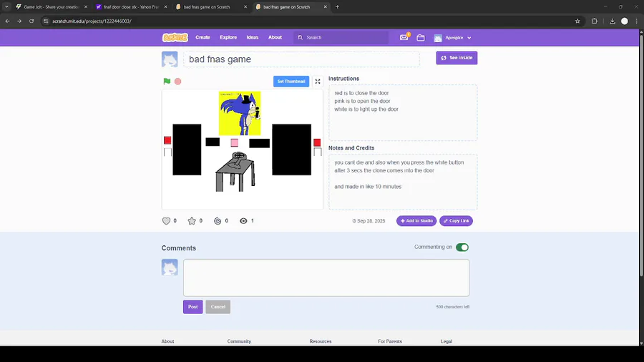The height and width of the screenshot is (362, 644).
Task: Reload the page
Action: tap(31, 21)
